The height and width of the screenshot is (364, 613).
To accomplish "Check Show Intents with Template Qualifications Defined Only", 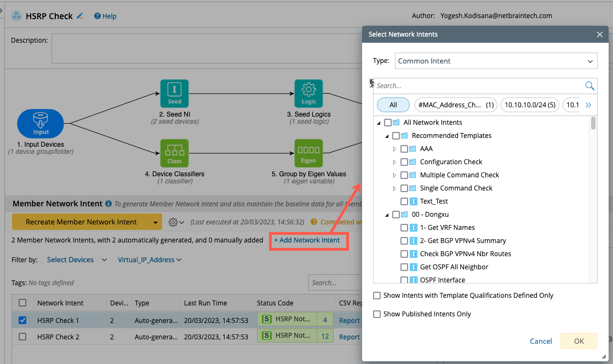I will point(377,296).
